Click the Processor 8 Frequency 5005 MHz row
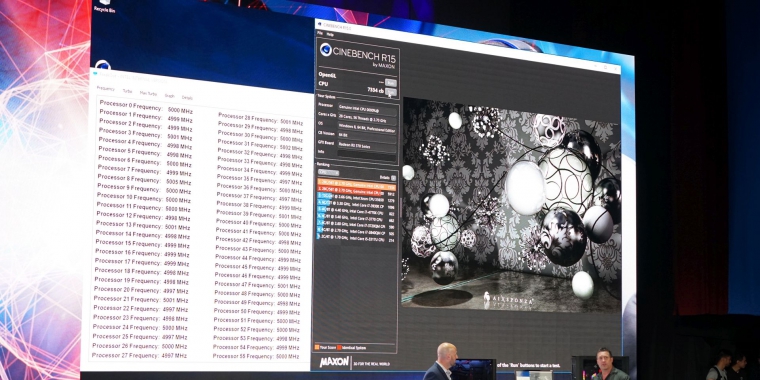 pos(144,180)
